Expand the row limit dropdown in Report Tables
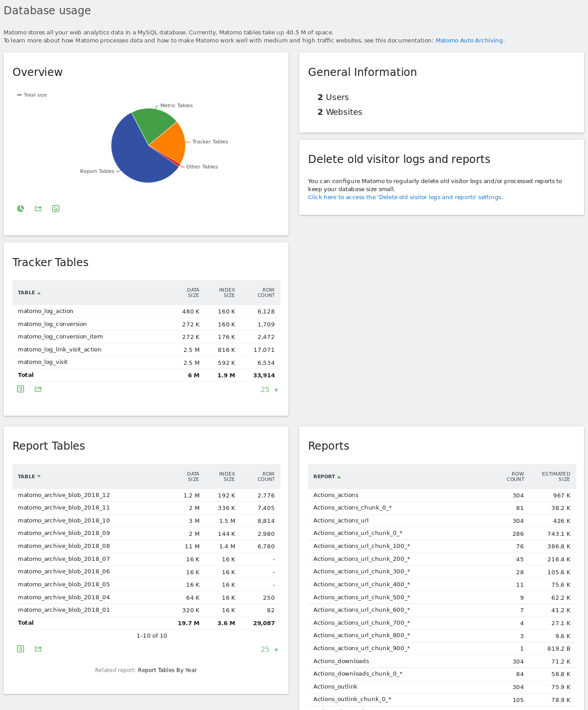Viewport: 588px width, 710px height. pyautogui.click(x=269, y=650)
